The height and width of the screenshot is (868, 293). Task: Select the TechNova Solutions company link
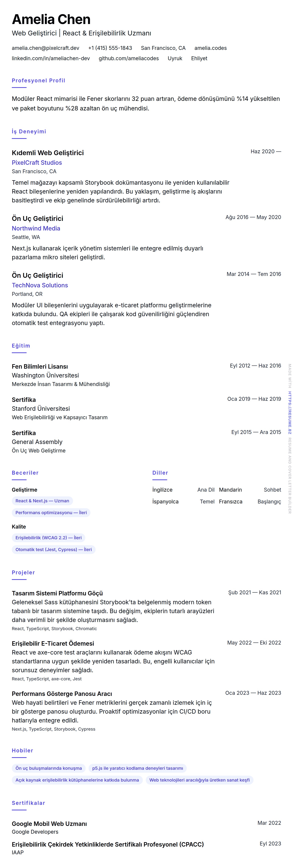[40, 285]
